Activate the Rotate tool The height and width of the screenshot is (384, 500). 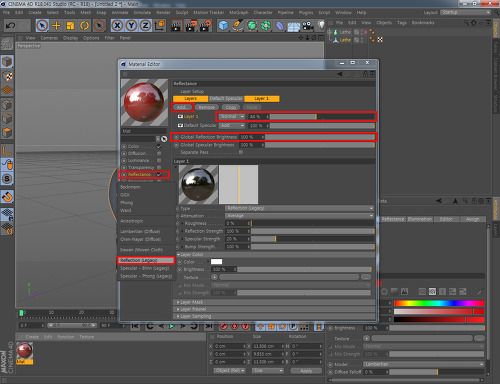[x=85, y=25]
